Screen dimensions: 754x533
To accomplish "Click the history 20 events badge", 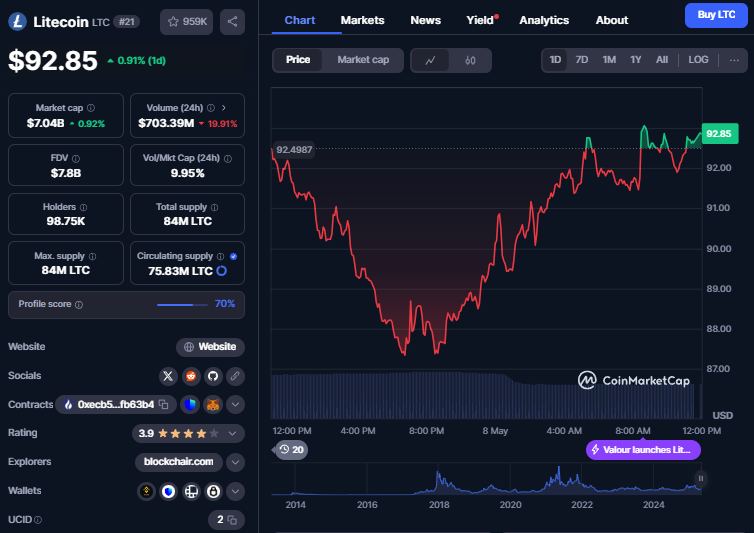I will pyautogui.click(x=291, y=450).
